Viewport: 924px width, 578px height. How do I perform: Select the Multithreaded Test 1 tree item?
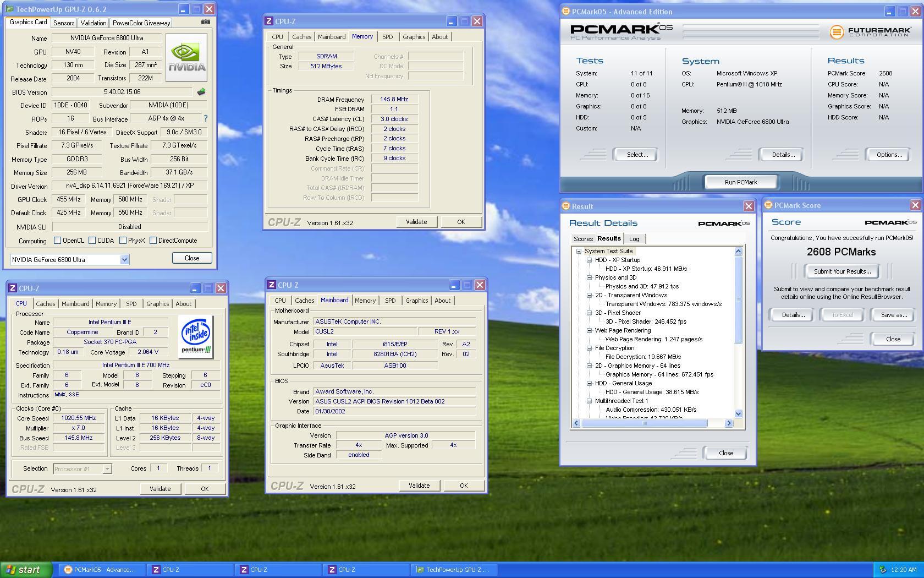(621, 401)
